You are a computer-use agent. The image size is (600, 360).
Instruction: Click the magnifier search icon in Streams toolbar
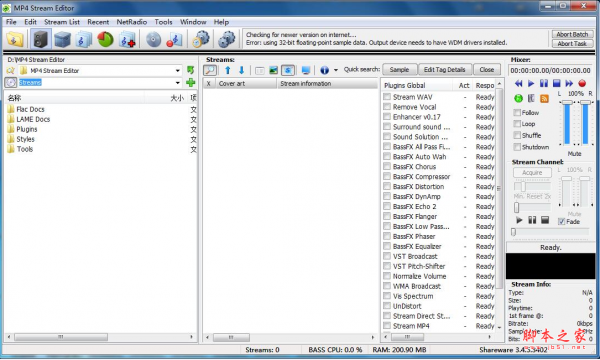(x=210, y=70)
